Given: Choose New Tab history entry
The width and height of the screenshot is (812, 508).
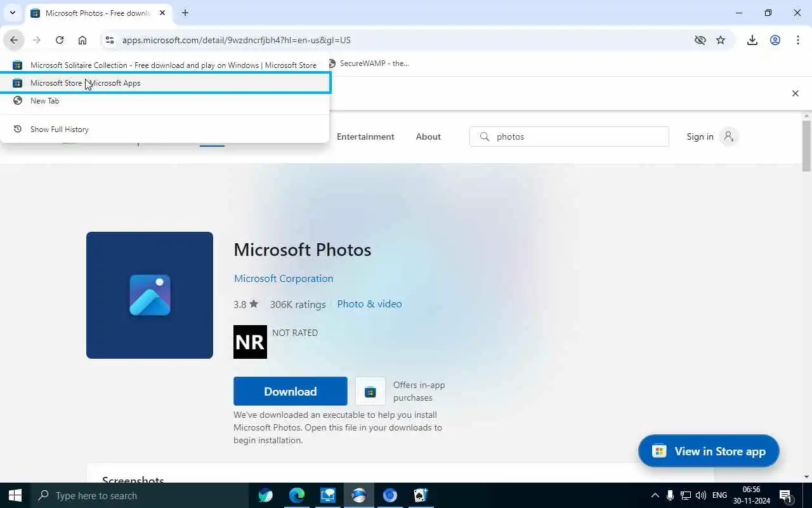Looking at the screenshot, I should tap(165, 100).
